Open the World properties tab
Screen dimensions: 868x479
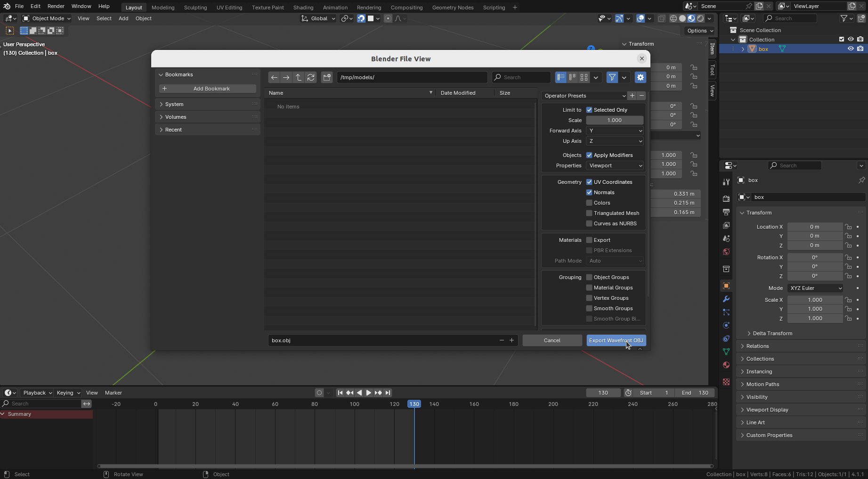click(726, 252)
